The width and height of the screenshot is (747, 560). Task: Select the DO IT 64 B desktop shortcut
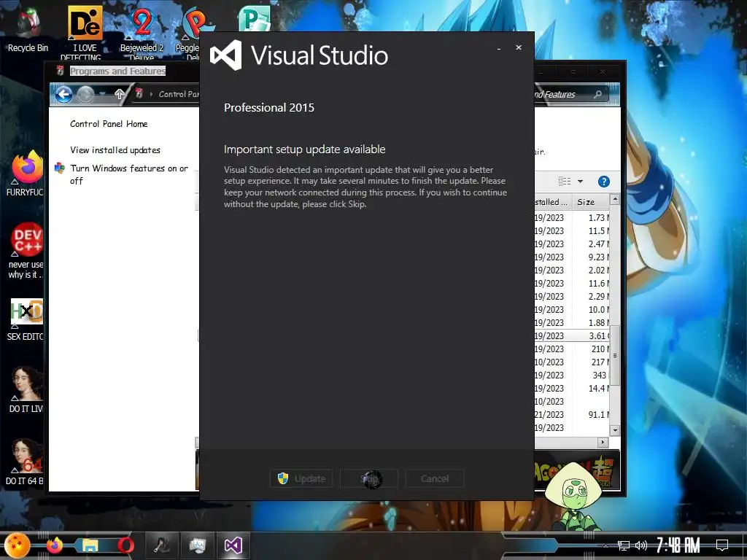point(25,461)
